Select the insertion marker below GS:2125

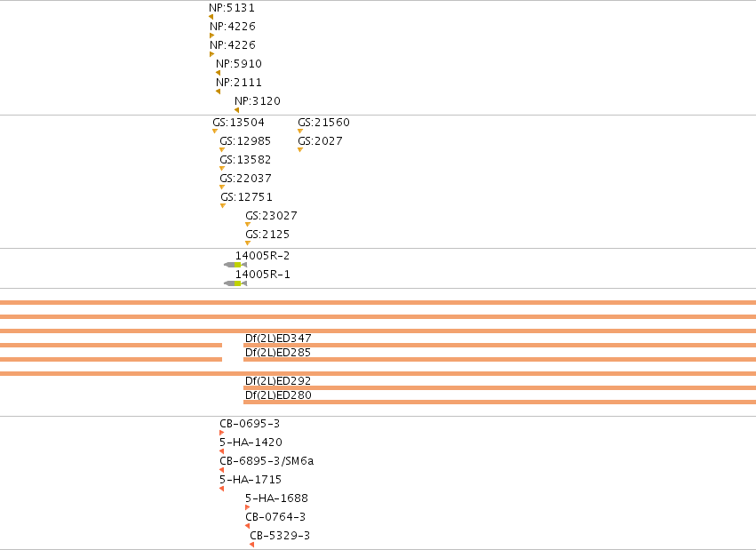click(x=248, y=243)
